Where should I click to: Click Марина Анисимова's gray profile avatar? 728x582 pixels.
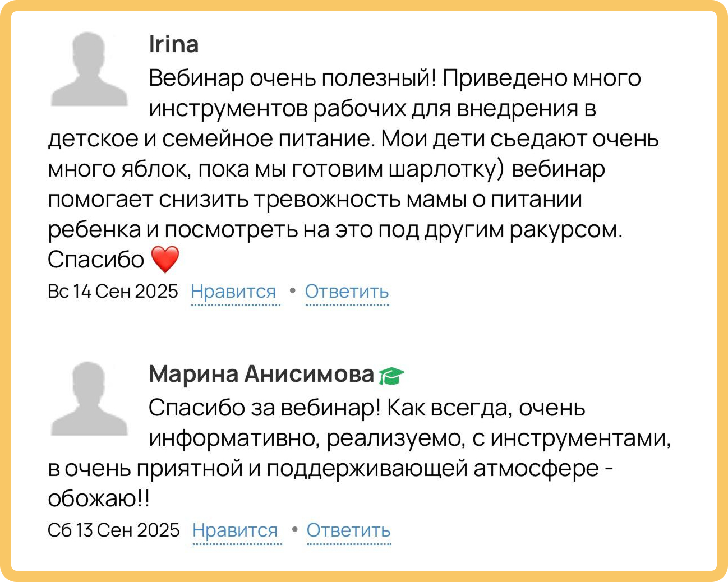(x=89, y=399)
